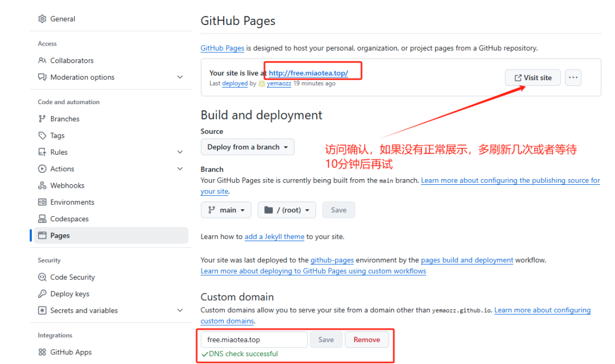Open Branches settings

click(x=65, y=119)
